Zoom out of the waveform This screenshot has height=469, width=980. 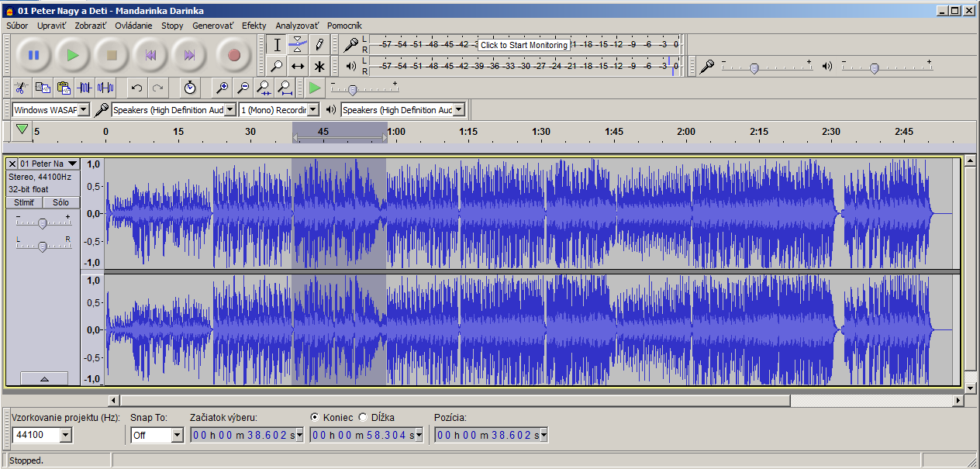(243, 88)
